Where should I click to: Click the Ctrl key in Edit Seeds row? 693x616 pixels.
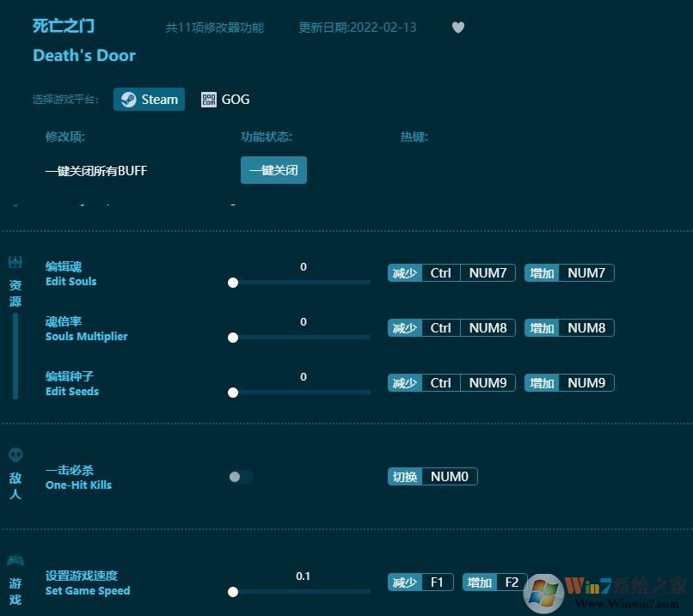[x=440, y=383]
